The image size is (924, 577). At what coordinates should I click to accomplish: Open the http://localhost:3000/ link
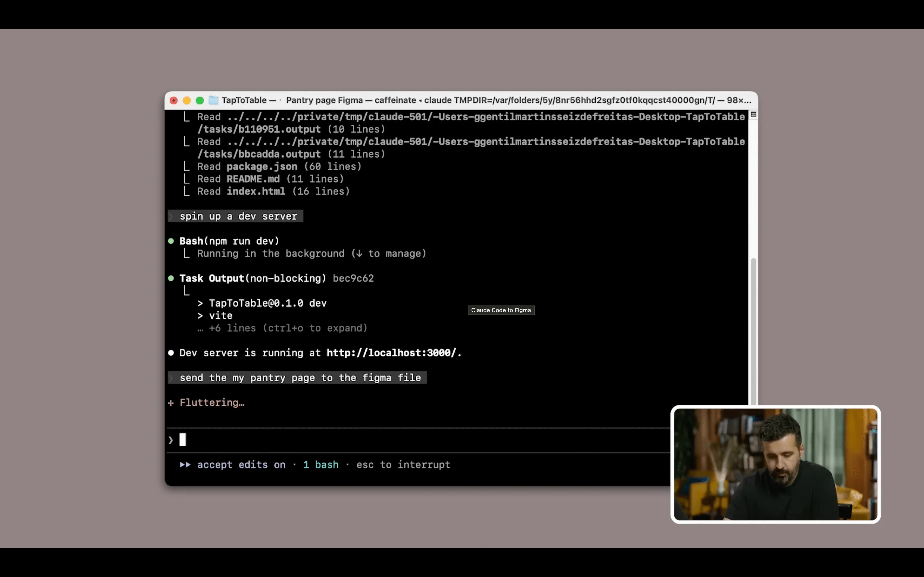391,353
